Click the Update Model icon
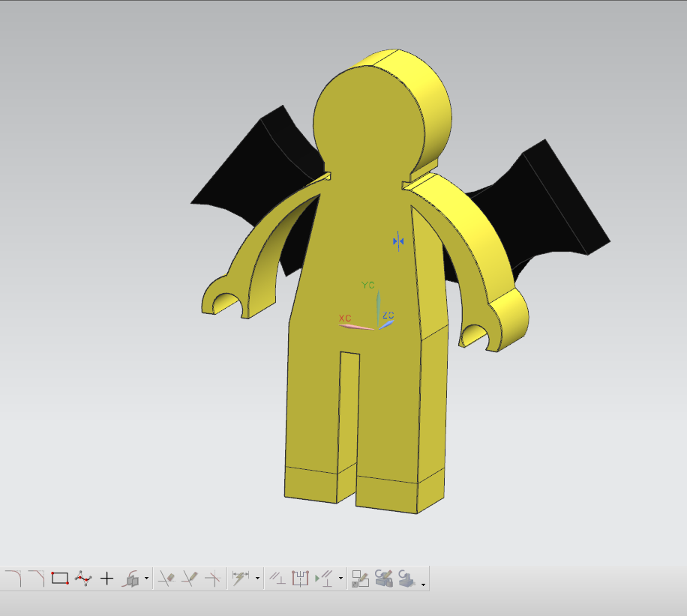 tap(406, 579)
